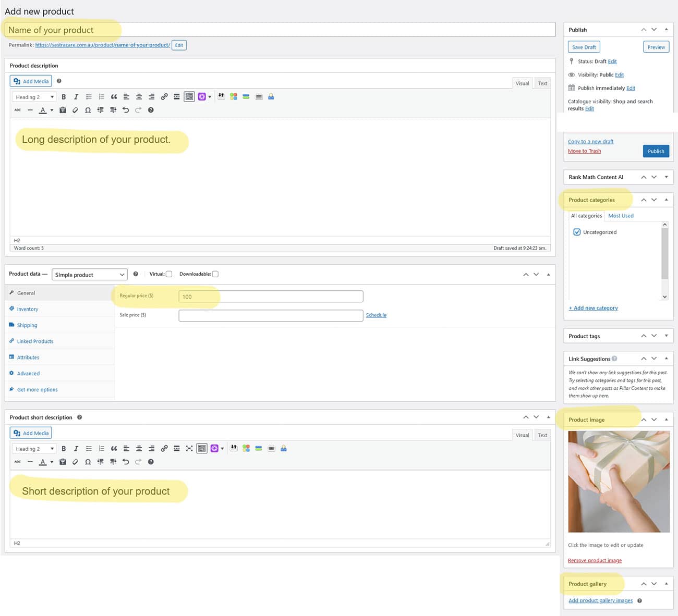The width and height of the screenshot is (678, 616).
Task: Undo last edit in Product description editor
Action: [126, 110]
